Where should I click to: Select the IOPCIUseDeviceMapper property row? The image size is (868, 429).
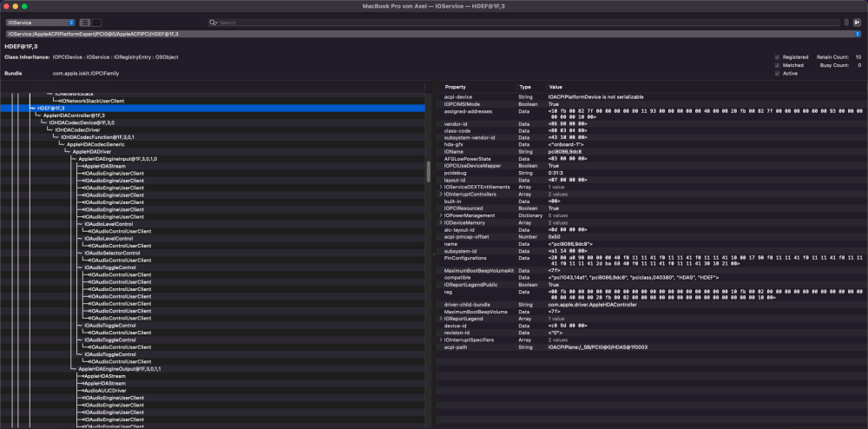652,166
